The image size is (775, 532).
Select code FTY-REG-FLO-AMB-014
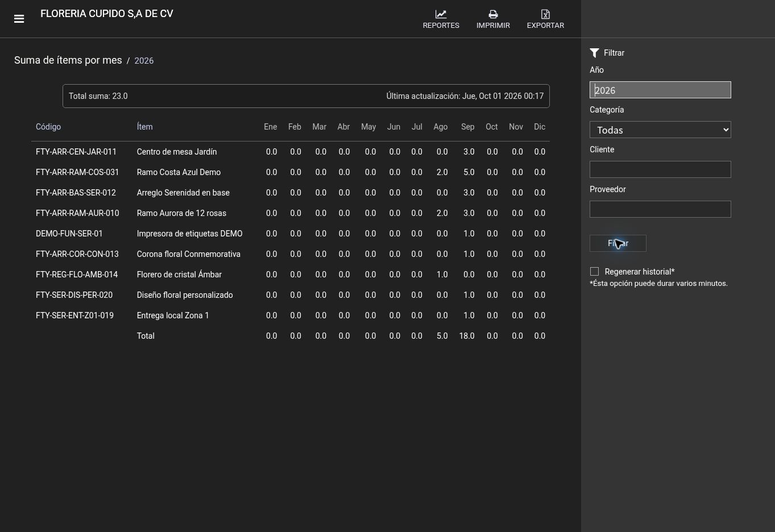pyautogui.click(x=77, y=275)
